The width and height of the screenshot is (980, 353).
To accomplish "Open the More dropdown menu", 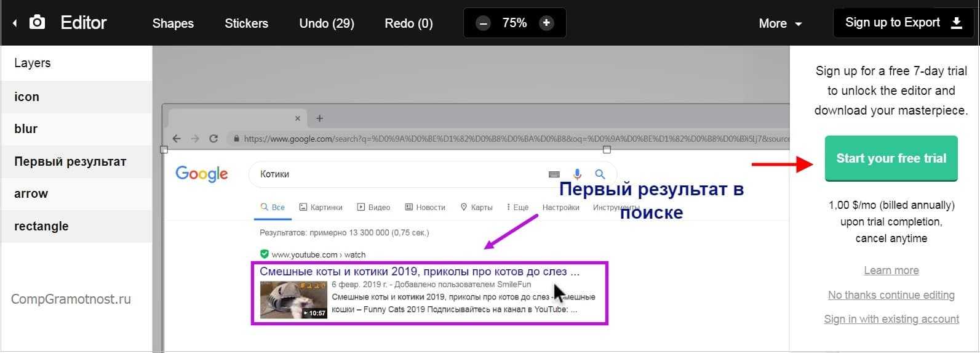I will pyautogui.click(x=779, y=23).
